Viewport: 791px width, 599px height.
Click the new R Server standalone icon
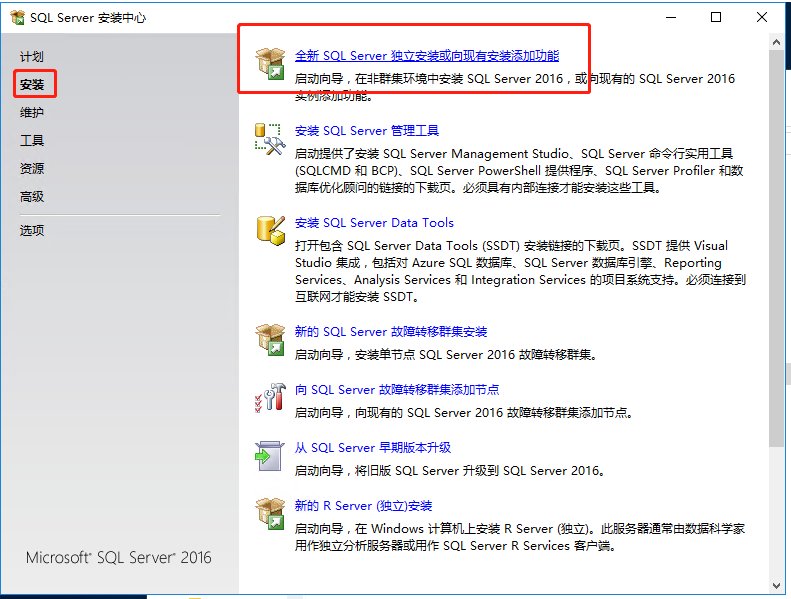tap(270, 514)
